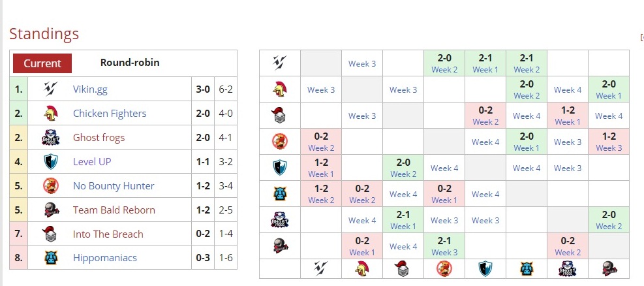Click Into The Breach logo in standings
The image size is (644, 286).
[51, 234]
